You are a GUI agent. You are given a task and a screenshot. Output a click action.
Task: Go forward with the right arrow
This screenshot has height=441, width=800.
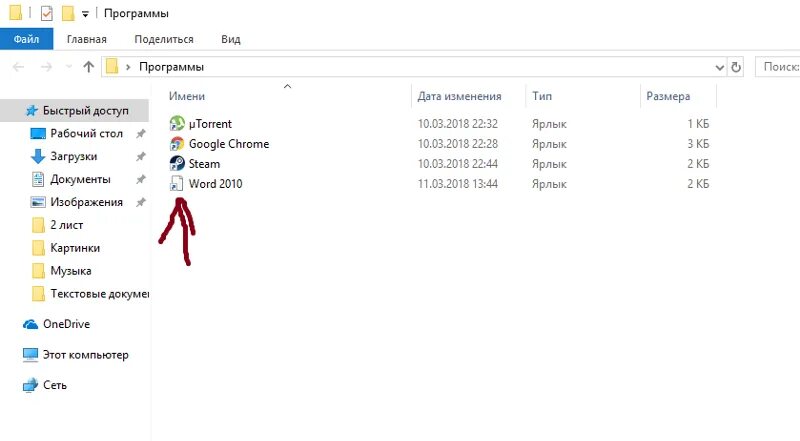click(x=46, y=67)
